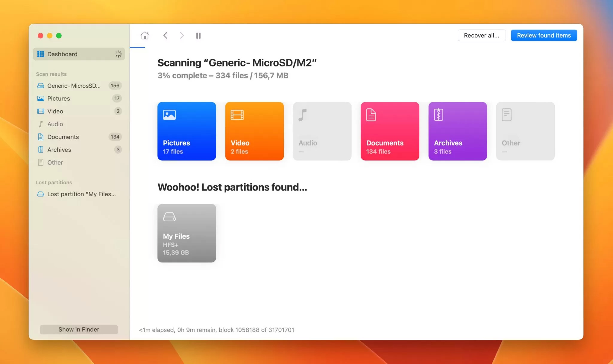Click the Home icon in toolbar
Viewport: 613px width, 364px height.
coord(145,36)
